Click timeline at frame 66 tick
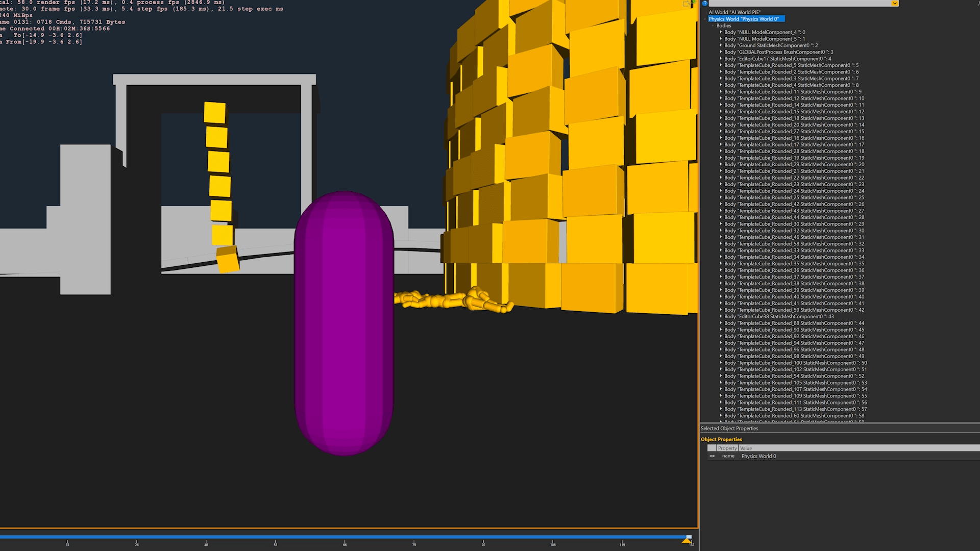The height and width of the screenshot is (551, 980). (x=345, y=542)
